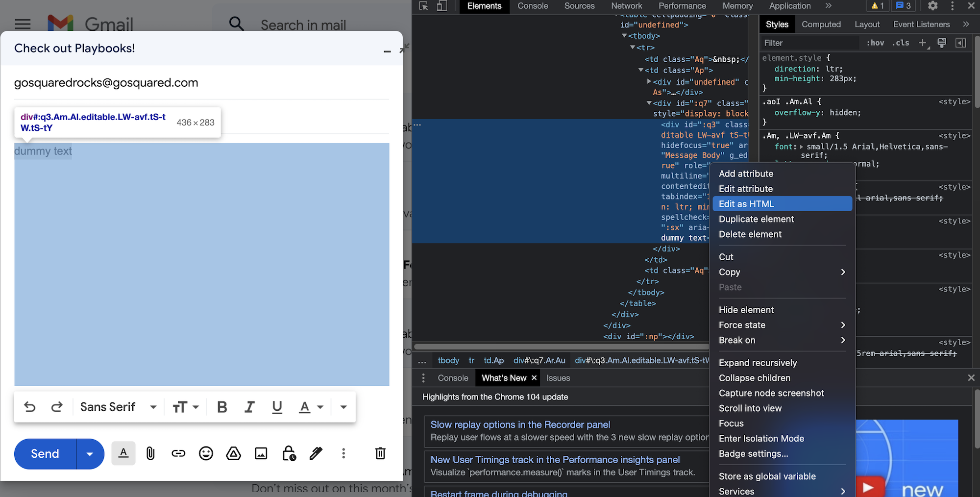Switch to the Console tab in DevTools
This screenshot has width=980, height=497.
pos(533,6)
